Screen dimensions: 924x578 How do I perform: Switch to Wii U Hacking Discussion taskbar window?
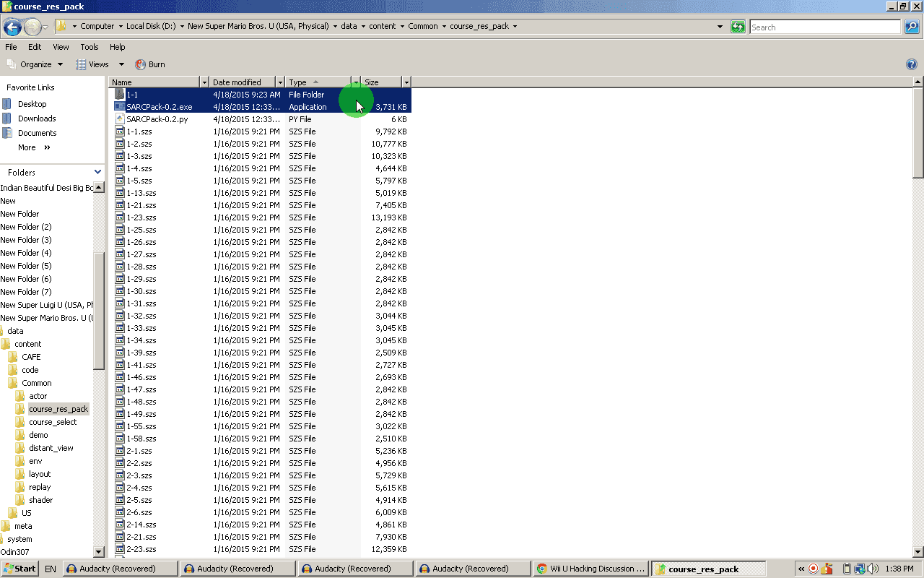click(590, 569)
